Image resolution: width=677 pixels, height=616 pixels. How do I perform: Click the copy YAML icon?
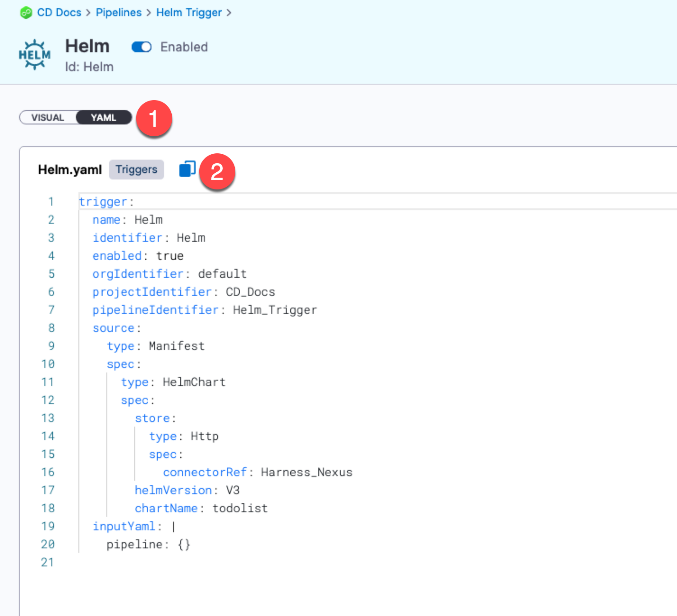pos(187,169)
